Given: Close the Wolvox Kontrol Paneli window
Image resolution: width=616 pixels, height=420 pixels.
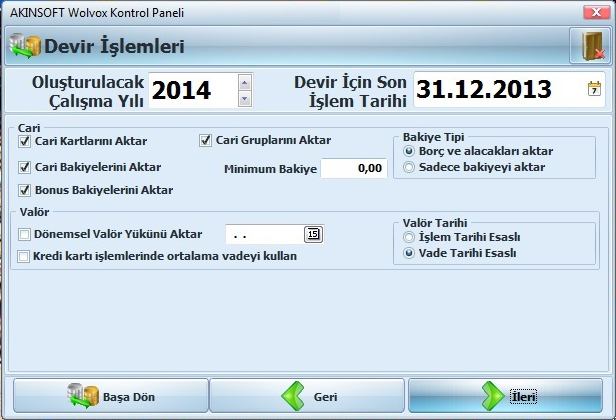Looking at the screenshot, I should click(596, 12).
